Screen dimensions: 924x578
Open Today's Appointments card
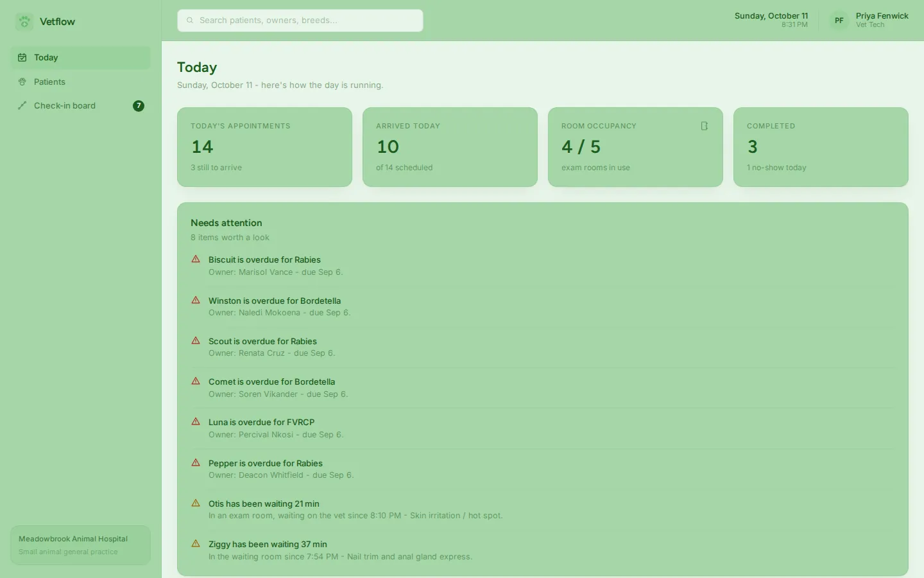[264, 147]
